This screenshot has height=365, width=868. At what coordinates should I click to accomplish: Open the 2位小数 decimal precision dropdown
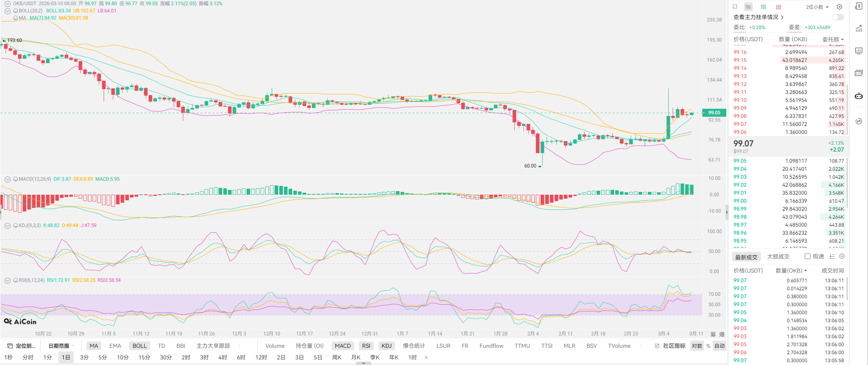(817, 7)
